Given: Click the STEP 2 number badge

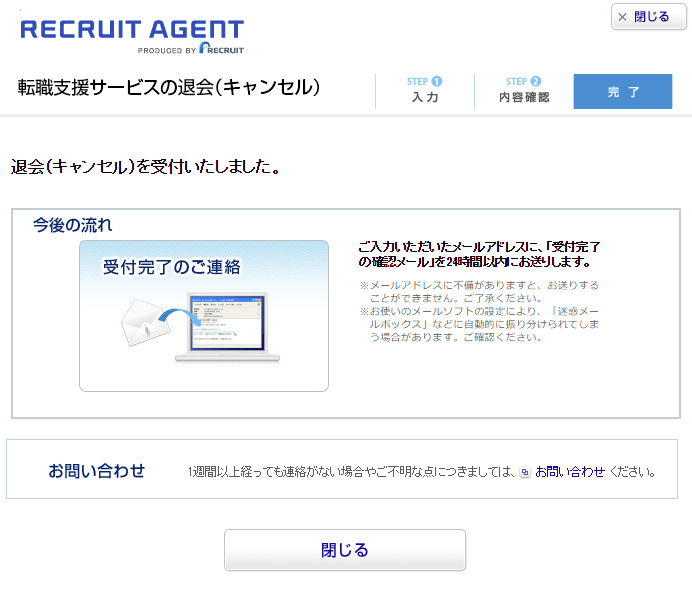Looking at the screenshot, I should coord(536,82).
